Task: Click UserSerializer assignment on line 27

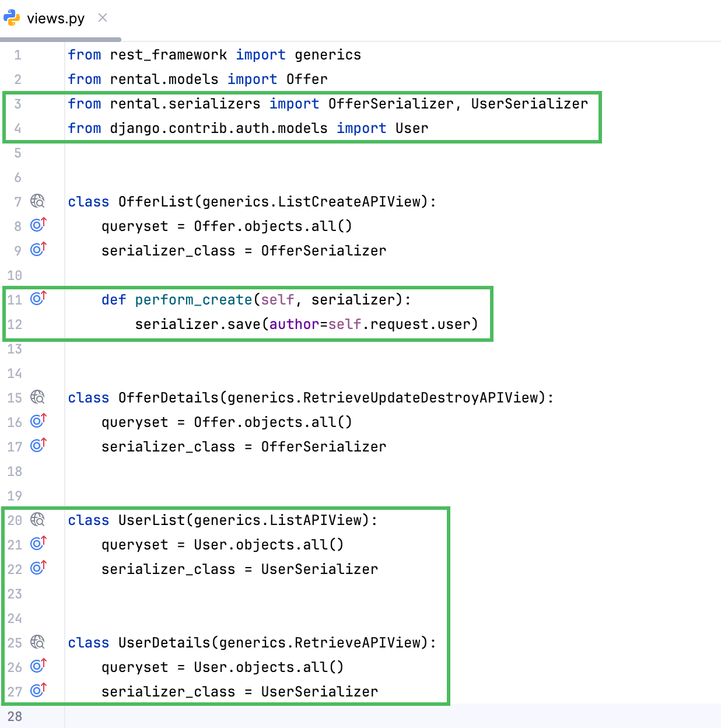Action: click(x=319, y=691)
